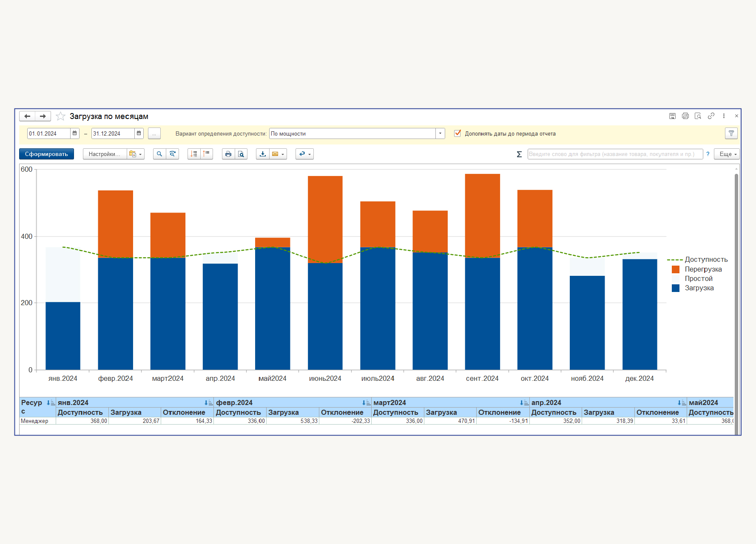
Task: Expand all groups in the report
Action: point(194,154)
